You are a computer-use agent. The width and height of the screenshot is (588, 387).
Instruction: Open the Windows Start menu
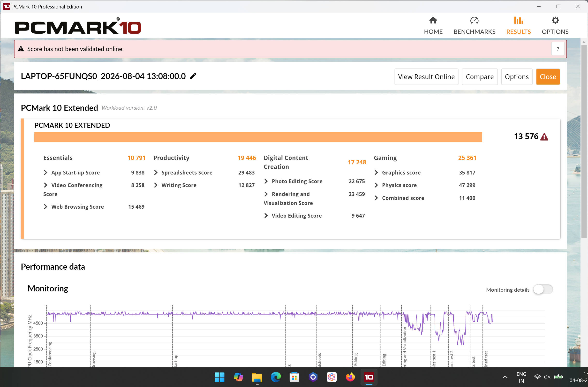(x=219, y=377)
